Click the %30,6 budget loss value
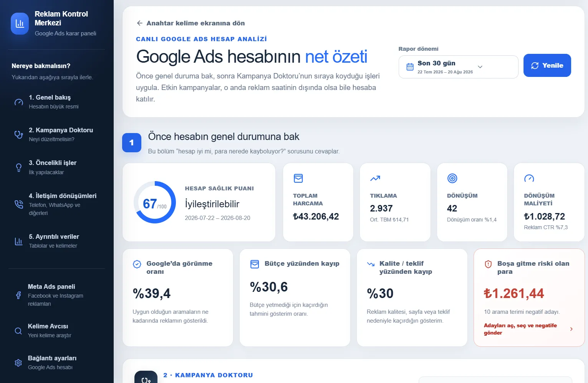Screen dimensions: 588x383 tap(269, 287)
